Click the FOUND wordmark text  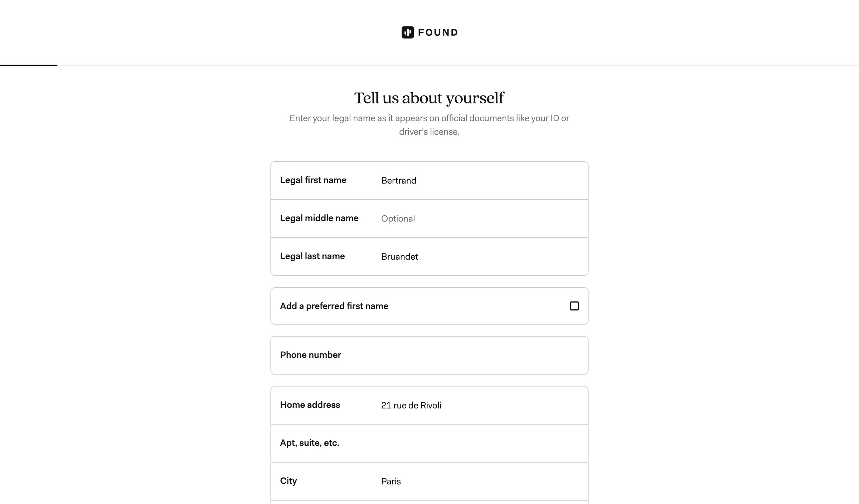coord(438,33)
